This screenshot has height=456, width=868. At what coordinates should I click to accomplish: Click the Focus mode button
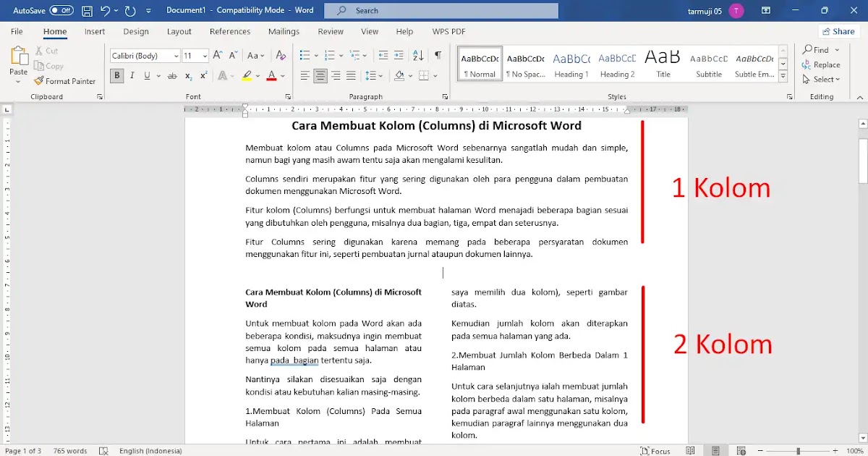655,451
